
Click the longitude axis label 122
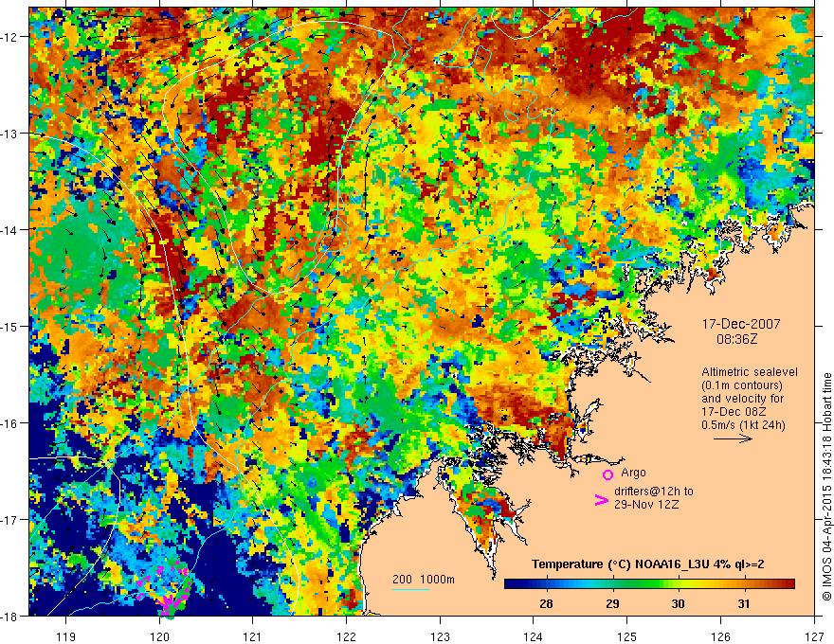coord(346,636)
